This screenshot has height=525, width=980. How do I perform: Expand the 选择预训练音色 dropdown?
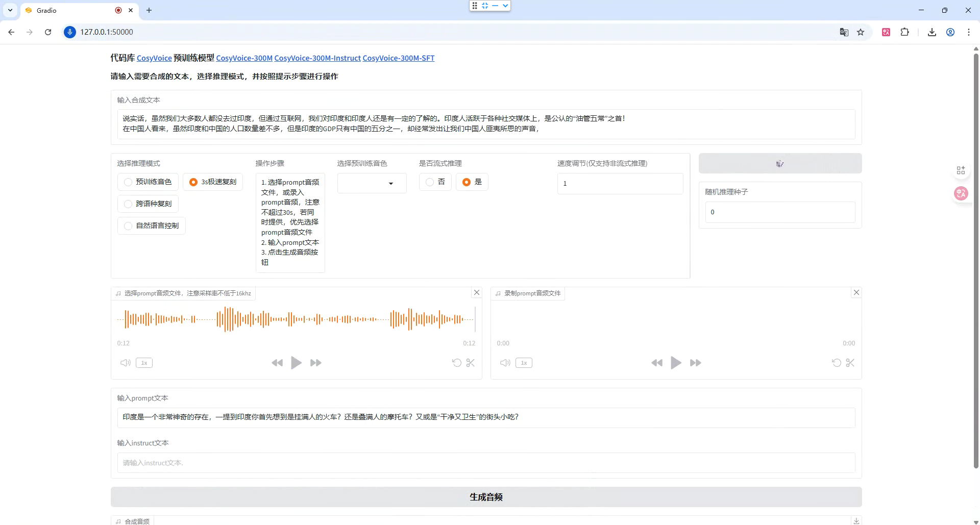[x=372, y=183]
